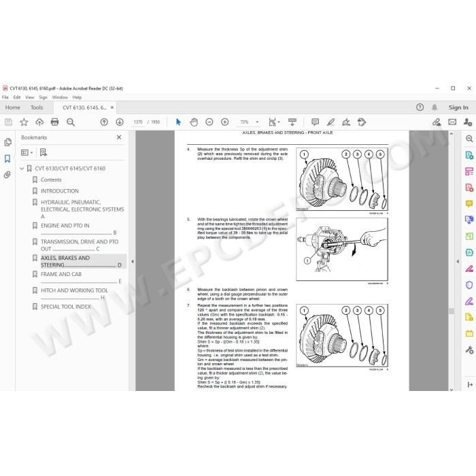Switch to the Tools tab
This screenshot has width=476, height=476.
pos(37,107)
